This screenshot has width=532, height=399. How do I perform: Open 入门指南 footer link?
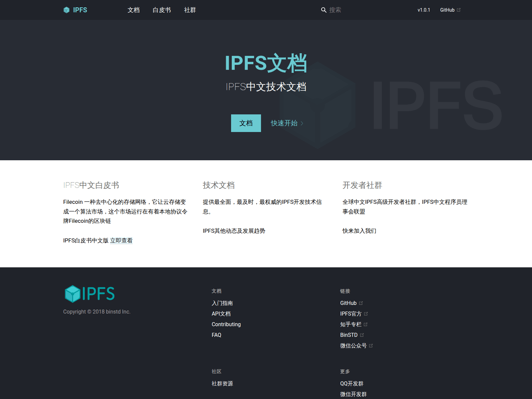pyautogui.click(x=222, y=303)
